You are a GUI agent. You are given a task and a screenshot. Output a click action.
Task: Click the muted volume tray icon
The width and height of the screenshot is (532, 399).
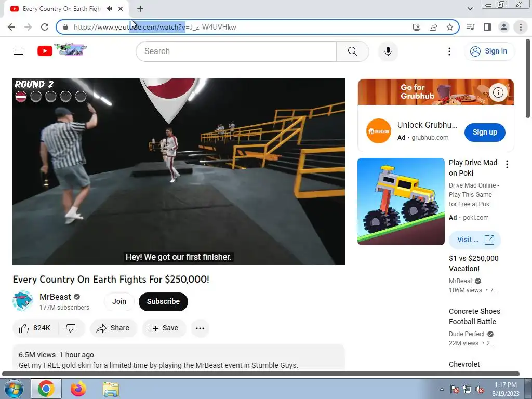(480, 389)
